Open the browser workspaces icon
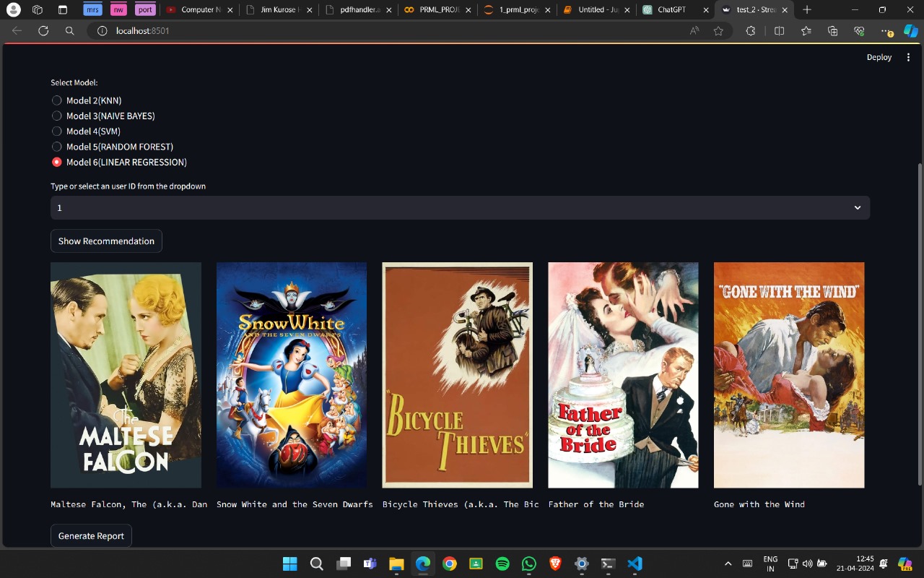The width and height of the screenshot is (924, 578). pyautogui.click(x=38, y=10)
